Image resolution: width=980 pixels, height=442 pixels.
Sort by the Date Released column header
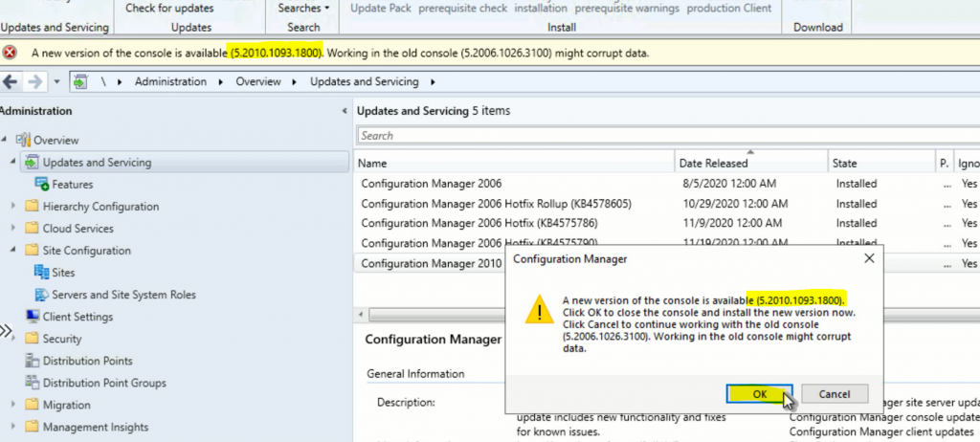(x=751, y=164)
